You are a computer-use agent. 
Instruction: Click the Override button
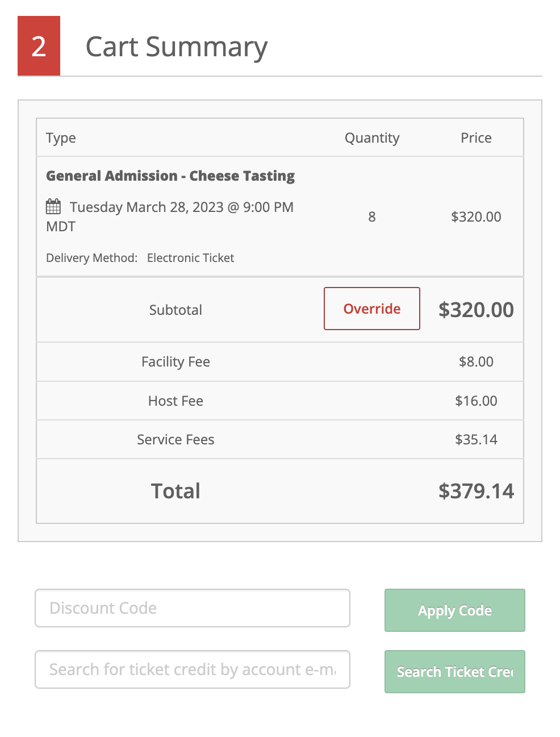tap(372, 309)
